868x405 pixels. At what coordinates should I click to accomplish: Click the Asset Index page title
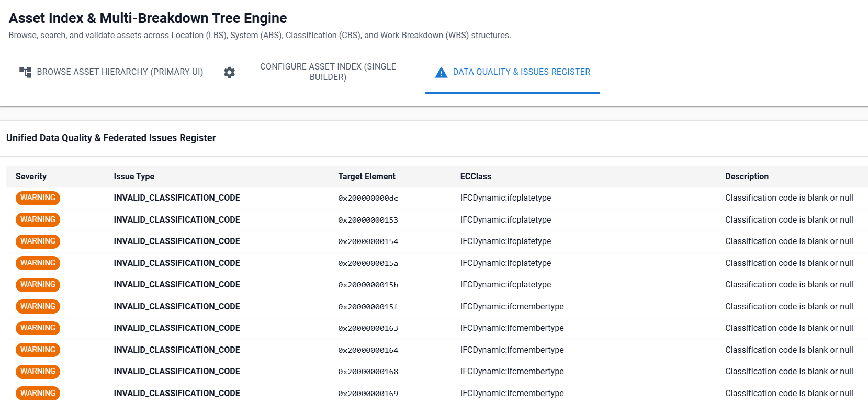tap(148, 18)
